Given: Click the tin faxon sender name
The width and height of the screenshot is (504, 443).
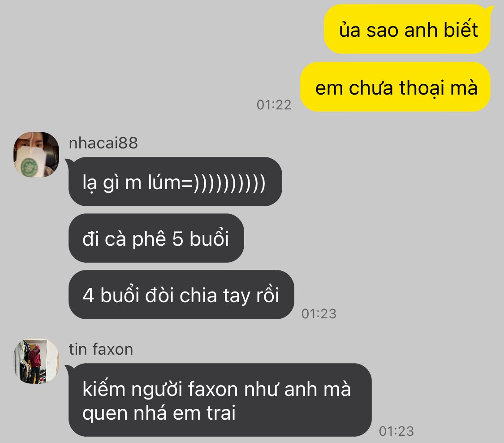Looking at the screenshot, I should 101,349.
